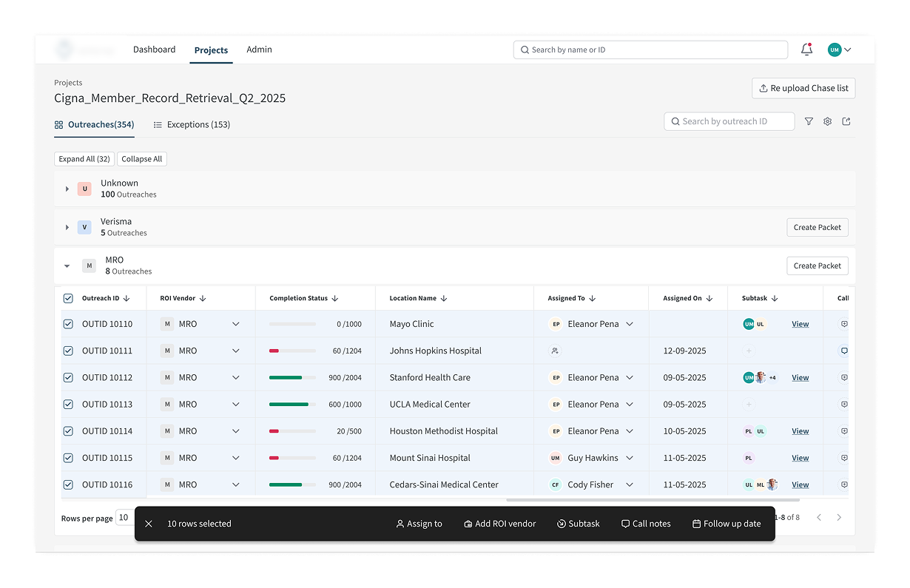Expand the Unknown vendor group

click(67, 189)
